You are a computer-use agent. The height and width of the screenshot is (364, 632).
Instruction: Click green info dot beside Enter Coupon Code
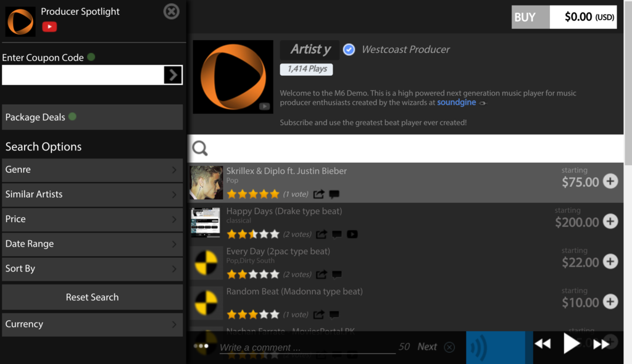[91, 57]
